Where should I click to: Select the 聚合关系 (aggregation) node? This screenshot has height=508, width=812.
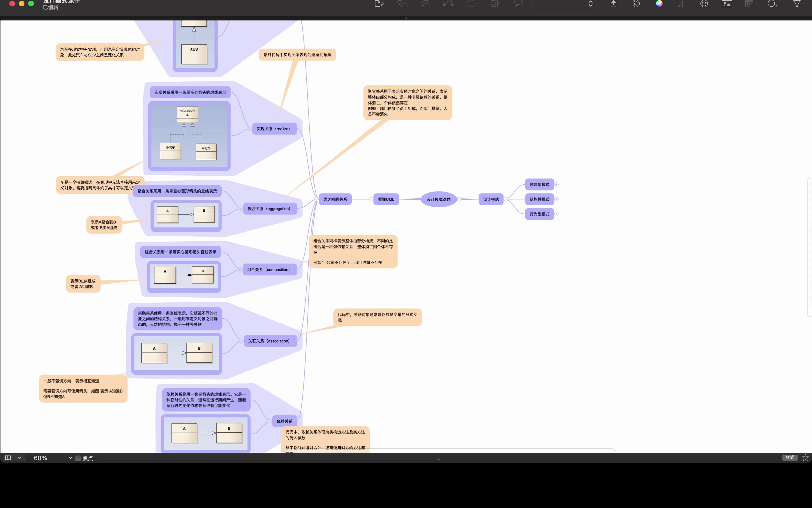coord(270,209)
